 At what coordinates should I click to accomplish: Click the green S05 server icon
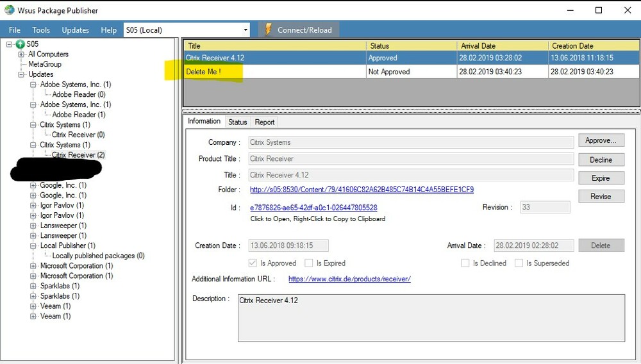pos(20,44)
